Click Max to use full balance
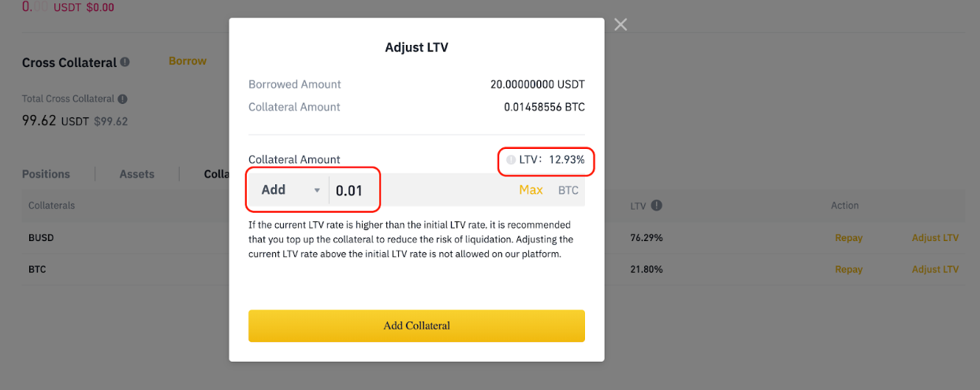The width and height of the screenshot is (980, 390). [x=531, y=190]
